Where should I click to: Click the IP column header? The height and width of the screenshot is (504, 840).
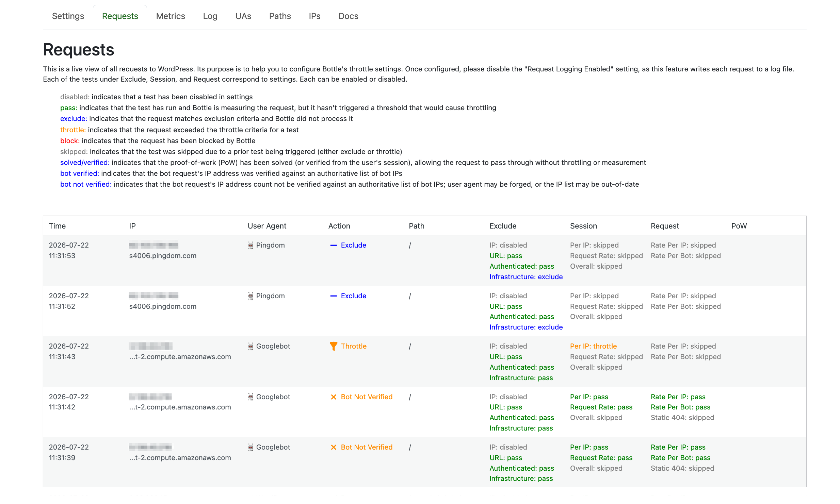click(132, 226)
